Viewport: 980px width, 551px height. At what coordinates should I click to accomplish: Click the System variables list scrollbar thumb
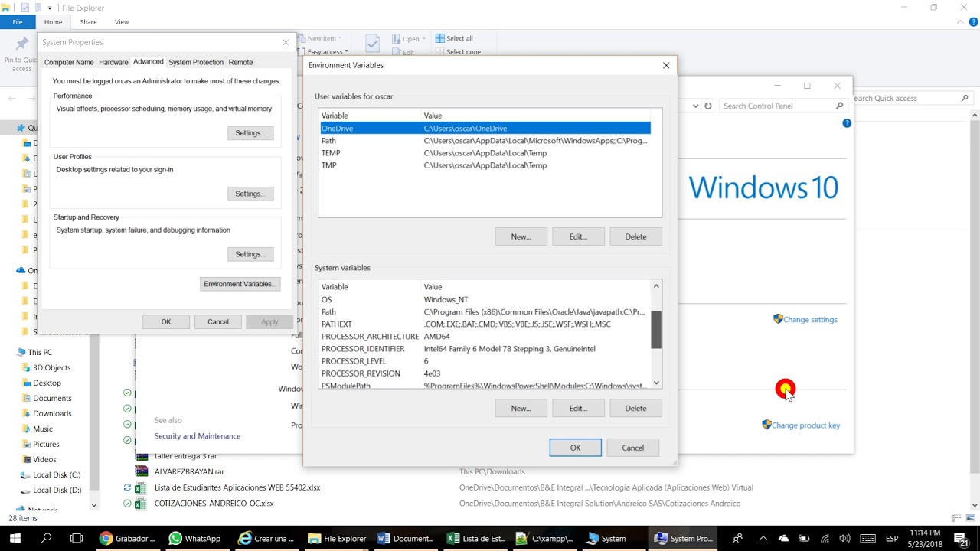[x=656, y=330]
